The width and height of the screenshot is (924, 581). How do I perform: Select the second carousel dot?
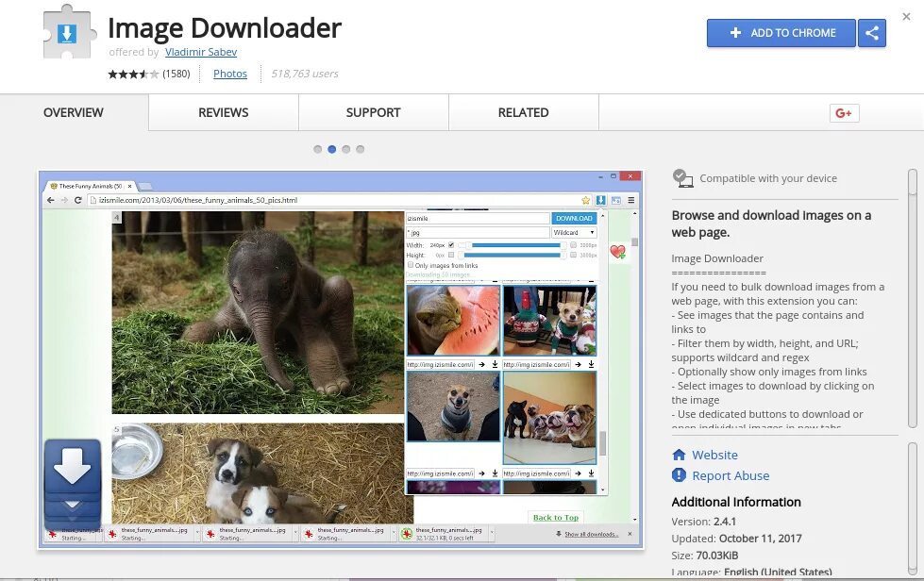(332, 150)
